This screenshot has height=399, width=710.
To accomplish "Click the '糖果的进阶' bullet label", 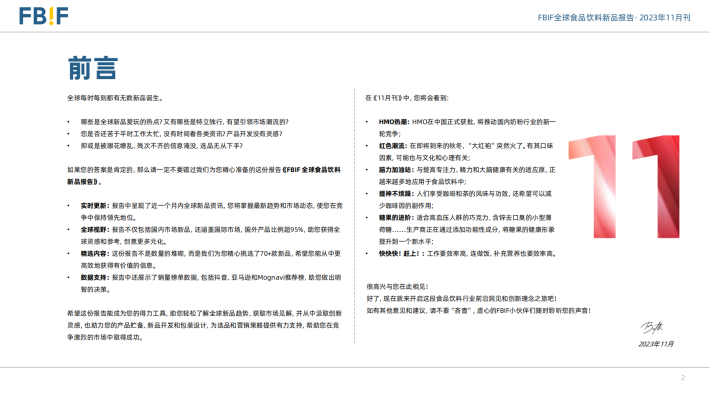I will coord(396,218).
